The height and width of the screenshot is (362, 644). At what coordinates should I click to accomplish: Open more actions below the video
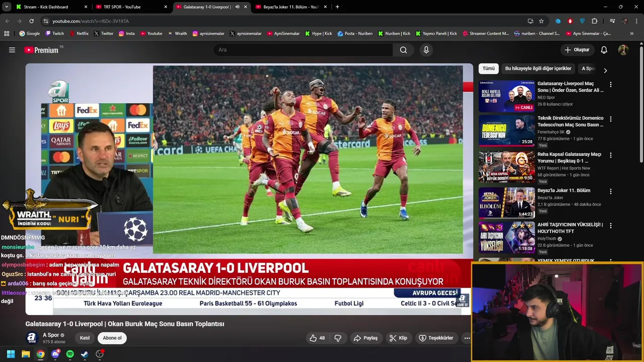(467, 338)
